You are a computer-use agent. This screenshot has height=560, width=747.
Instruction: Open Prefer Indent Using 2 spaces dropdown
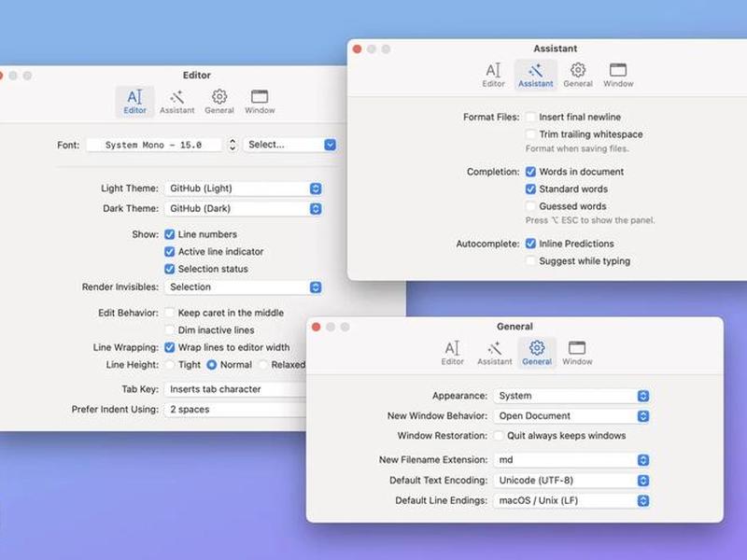click(x=235, y=410)
